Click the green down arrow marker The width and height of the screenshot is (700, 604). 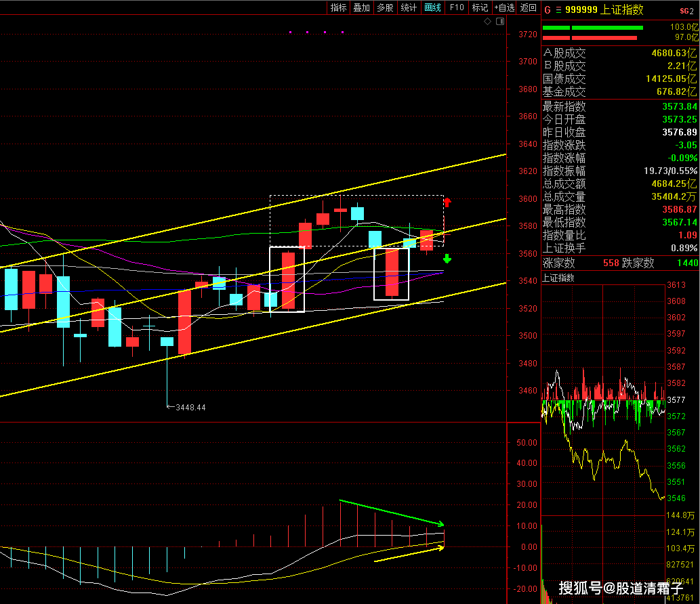447,258
